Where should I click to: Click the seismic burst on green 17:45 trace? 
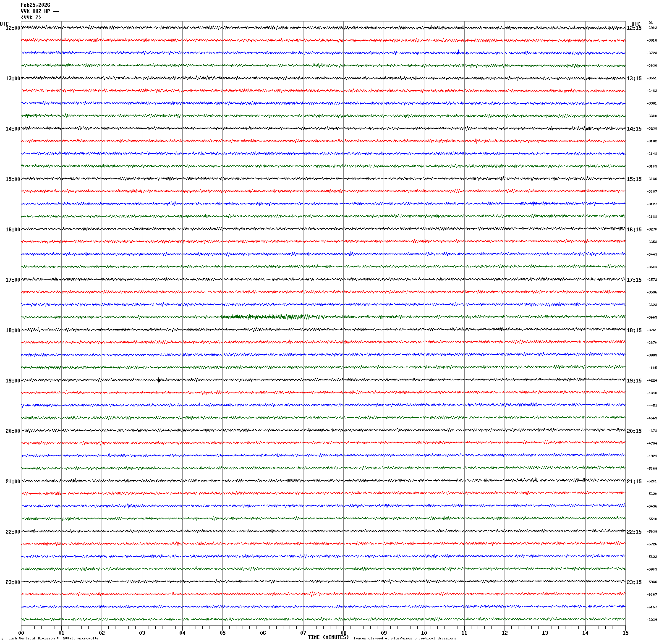(x=264, y=317)
